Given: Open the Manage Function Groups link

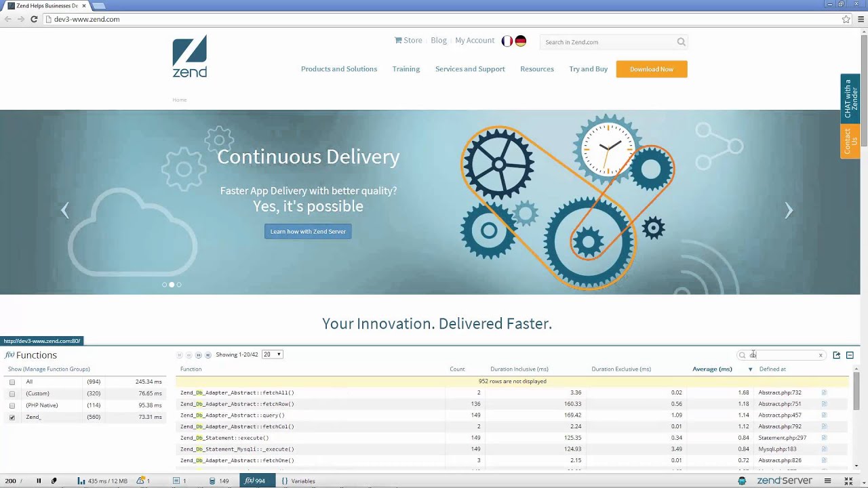Looking at the screenshot, I should coord(56,369).
